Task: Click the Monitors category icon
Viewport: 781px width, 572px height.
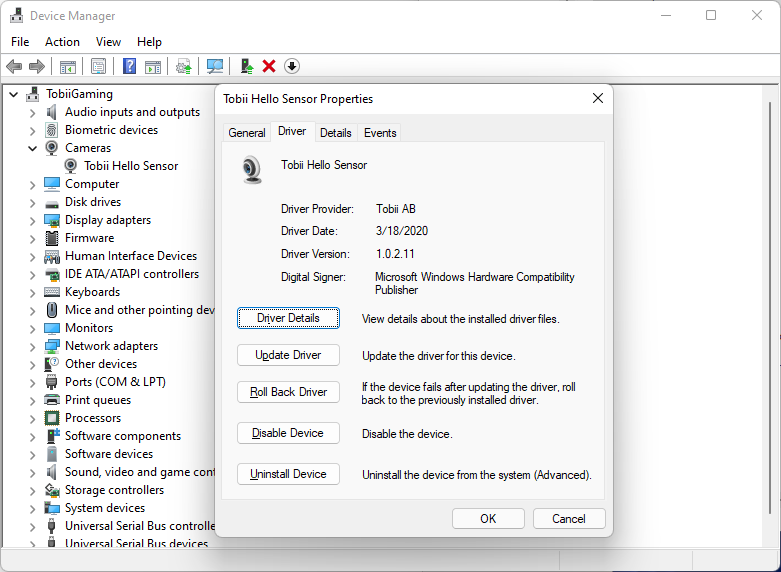Action: 52,328
